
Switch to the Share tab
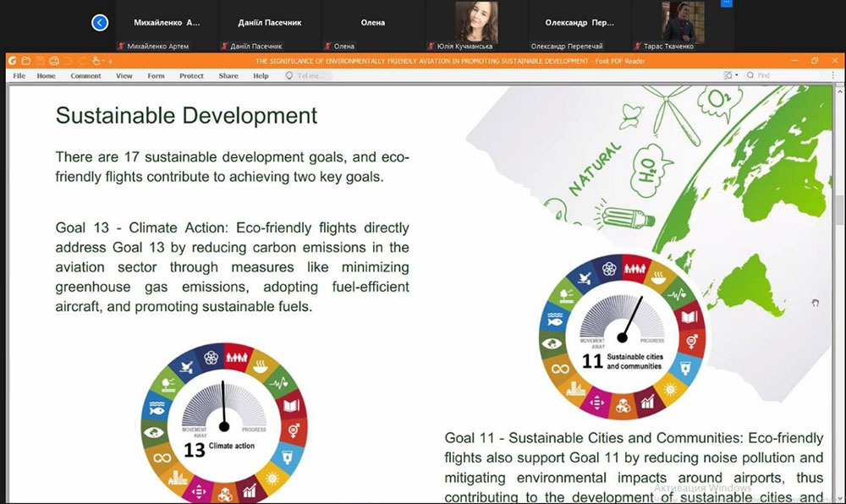228,76
